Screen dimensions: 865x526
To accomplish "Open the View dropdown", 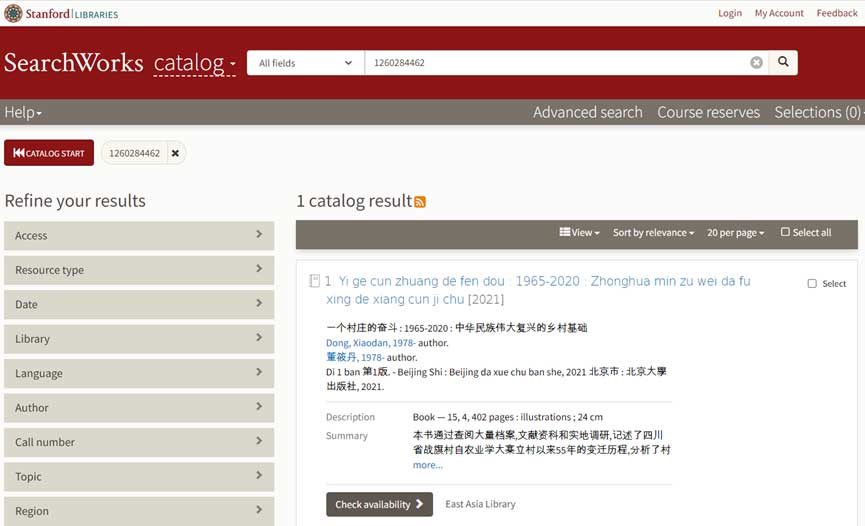I will click(579, 233).
